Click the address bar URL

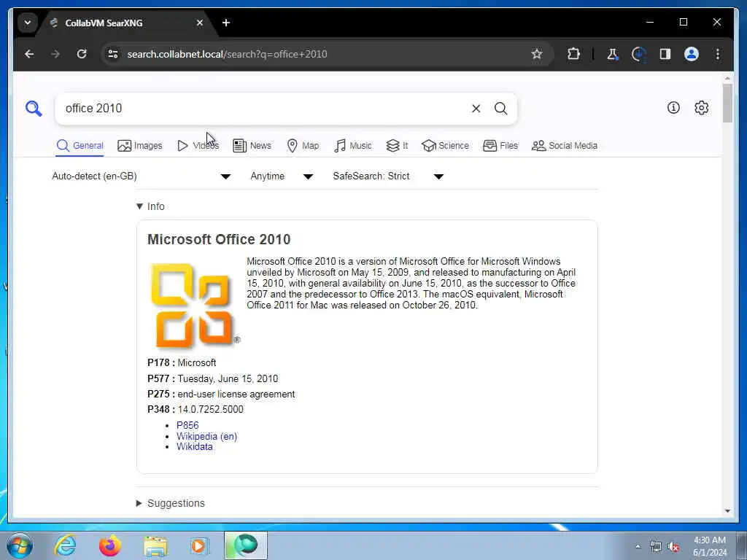(x=227, y=54)
